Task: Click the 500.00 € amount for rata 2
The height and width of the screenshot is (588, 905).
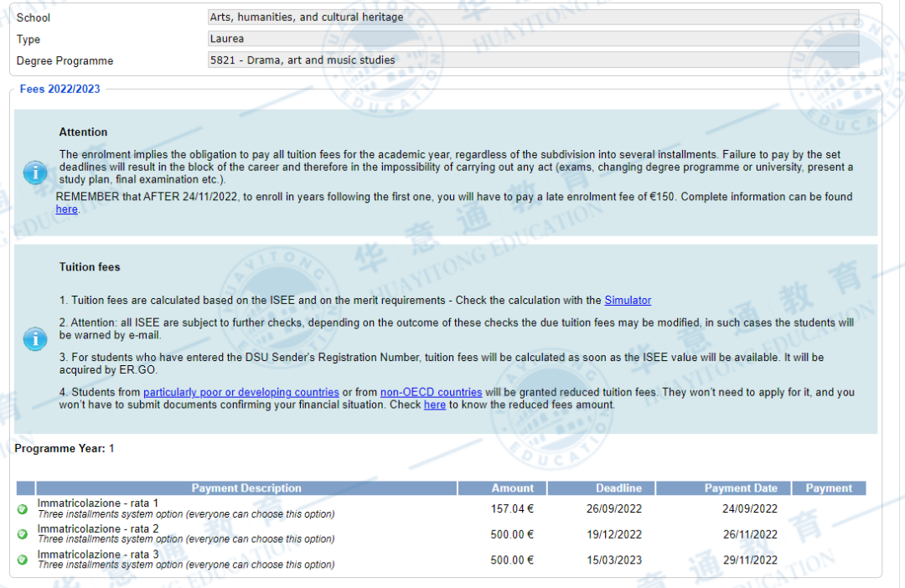Action: point(512,534)
